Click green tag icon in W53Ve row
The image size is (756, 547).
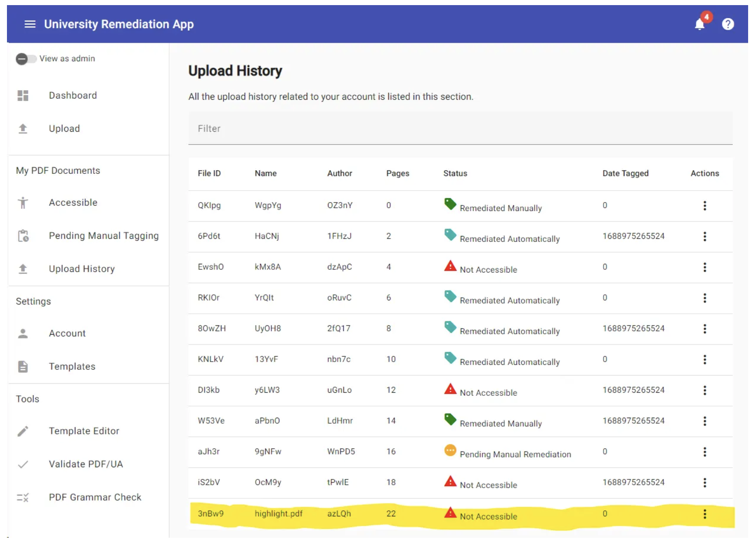[x=450, y=419]
